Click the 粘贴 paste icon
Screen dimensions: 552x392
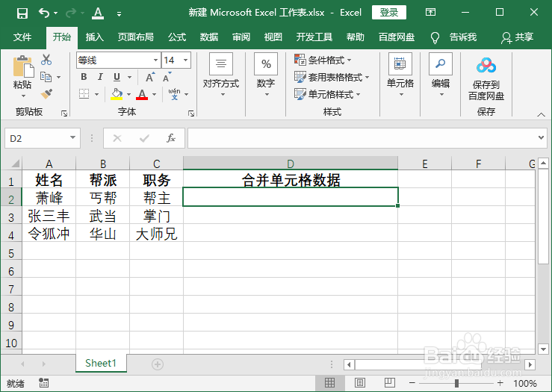click(23, 66)
